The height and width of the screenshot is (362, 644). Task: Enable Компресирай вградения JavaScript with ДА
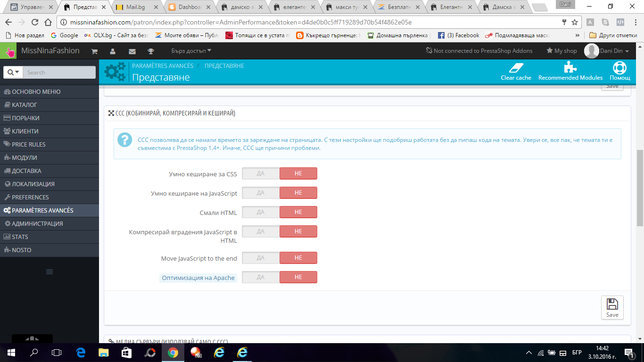pos(261,231)
